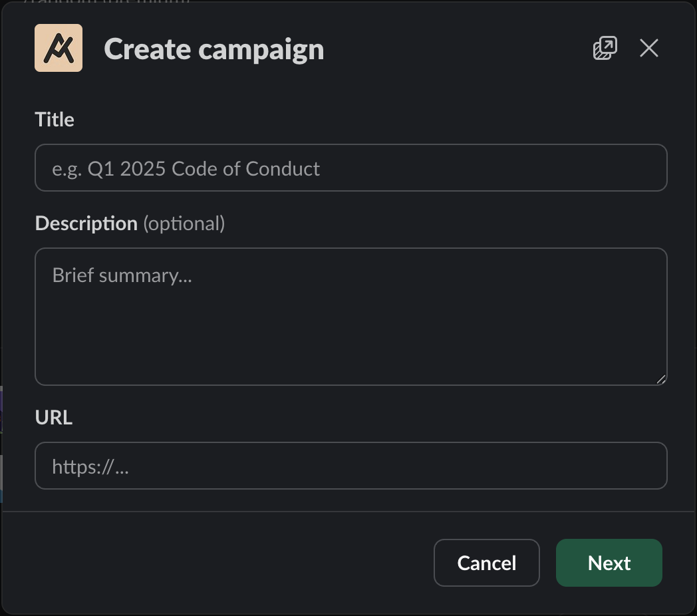Viewport: 697px width, 616px height.
Task: Click the "https://..." placeholder text
Action: pos(90,467)
